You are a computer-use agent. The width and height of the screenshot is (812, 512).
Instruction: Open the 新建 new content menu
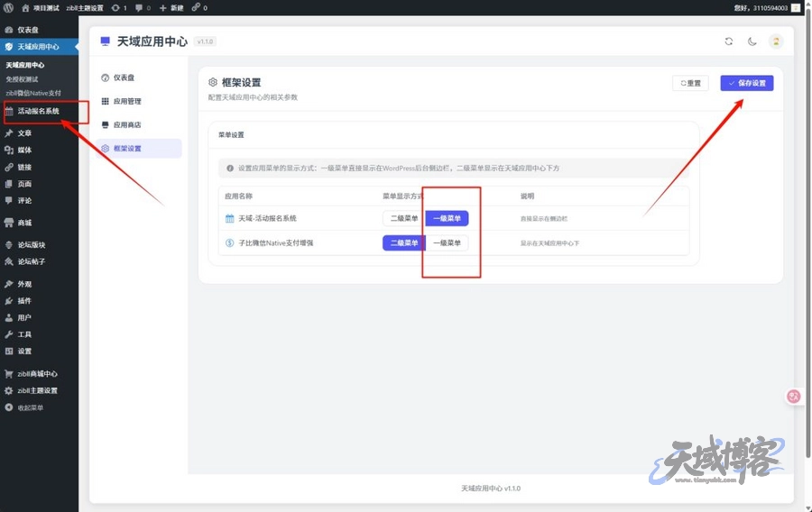171,8
